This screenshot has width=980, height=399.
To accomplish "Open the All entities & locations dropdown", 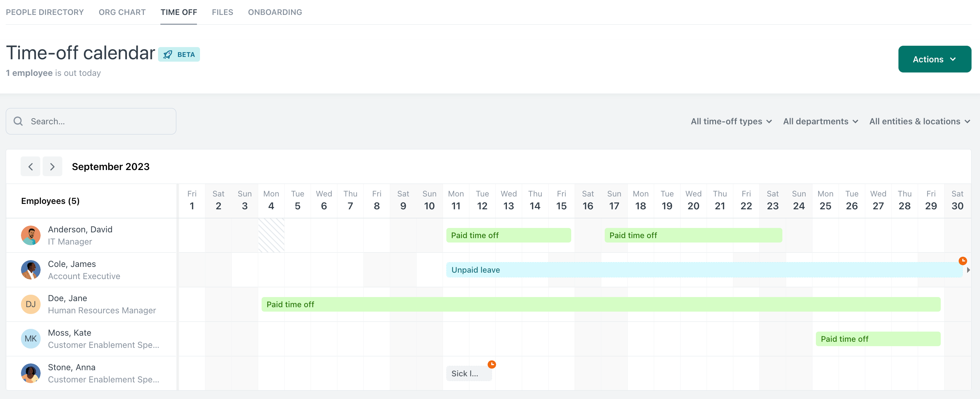I will 919,121.
